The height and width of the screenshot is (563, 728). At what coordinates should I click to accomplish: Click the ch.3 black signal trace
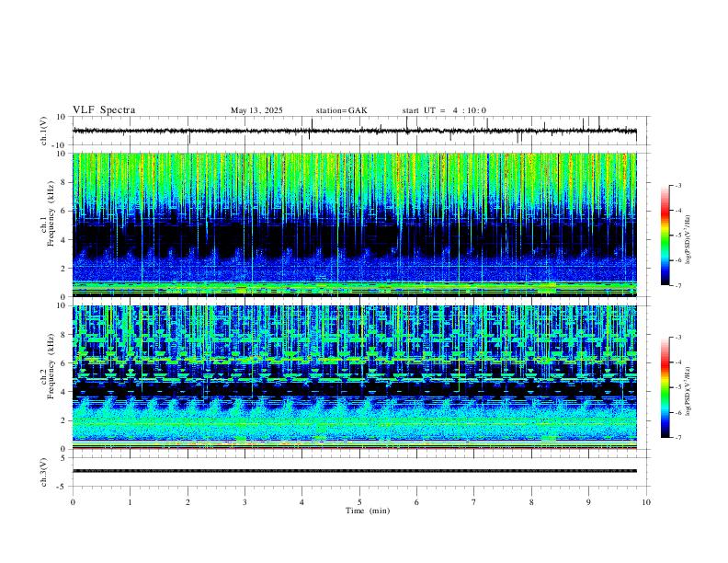[355, 471]
